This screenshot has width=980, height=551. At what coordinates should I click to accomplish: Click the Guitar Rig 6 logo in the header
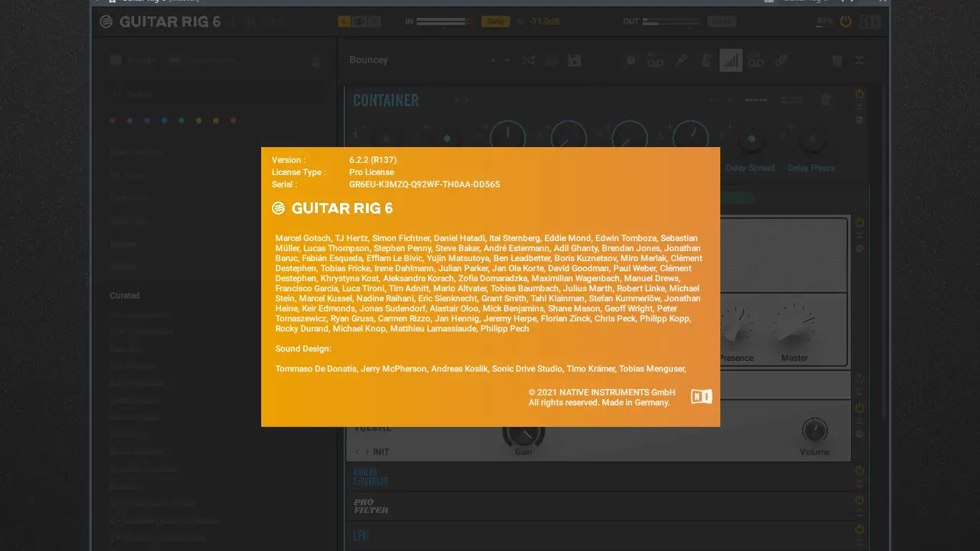(160, 22)
